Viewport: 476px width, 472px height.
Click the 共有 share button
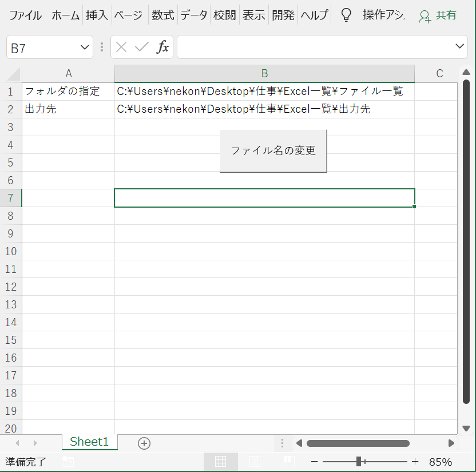(x=438, y=15)
